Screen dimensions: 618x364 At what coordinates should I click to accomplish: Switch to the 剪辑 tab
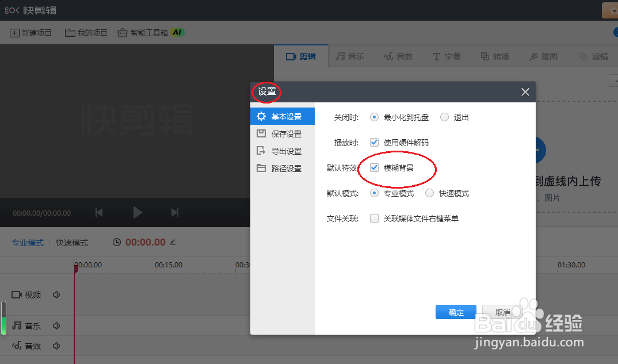click(301, 56)
